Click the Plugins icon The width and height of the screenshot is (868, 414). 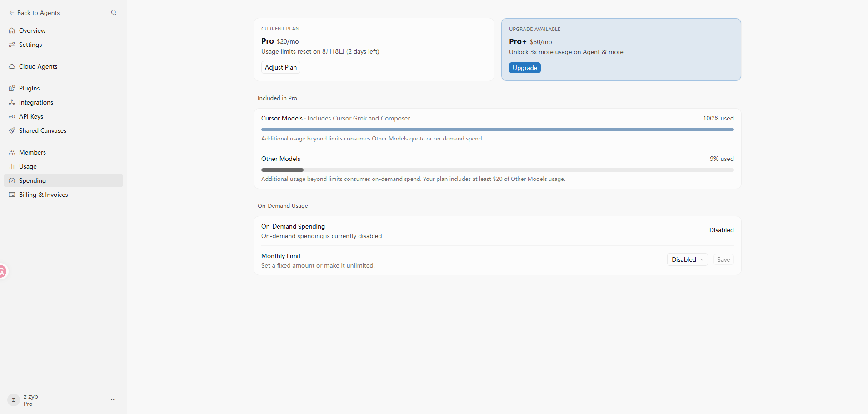tap(12, 88)
